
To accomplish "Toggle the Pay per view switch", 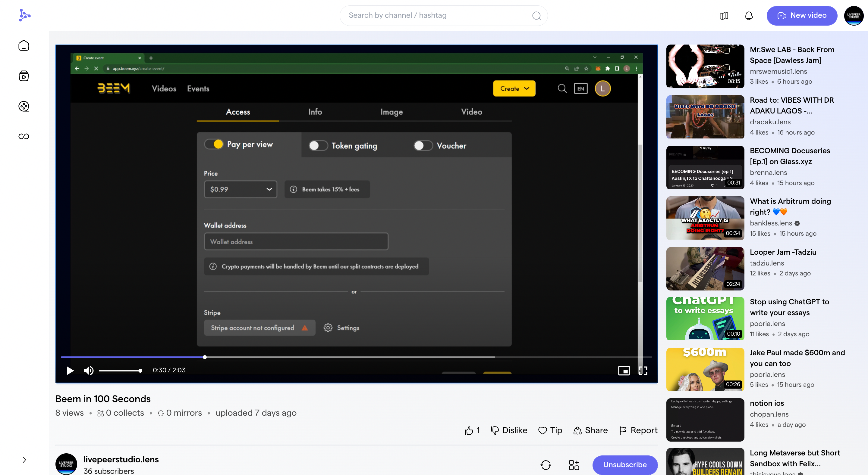I will pos(214,144).
